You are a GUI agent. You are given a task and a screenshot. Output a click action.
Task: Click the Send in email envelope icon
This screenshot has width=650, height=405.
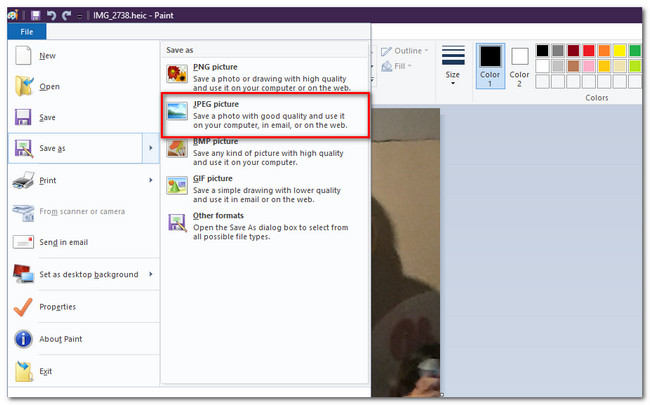pos(23,242)
